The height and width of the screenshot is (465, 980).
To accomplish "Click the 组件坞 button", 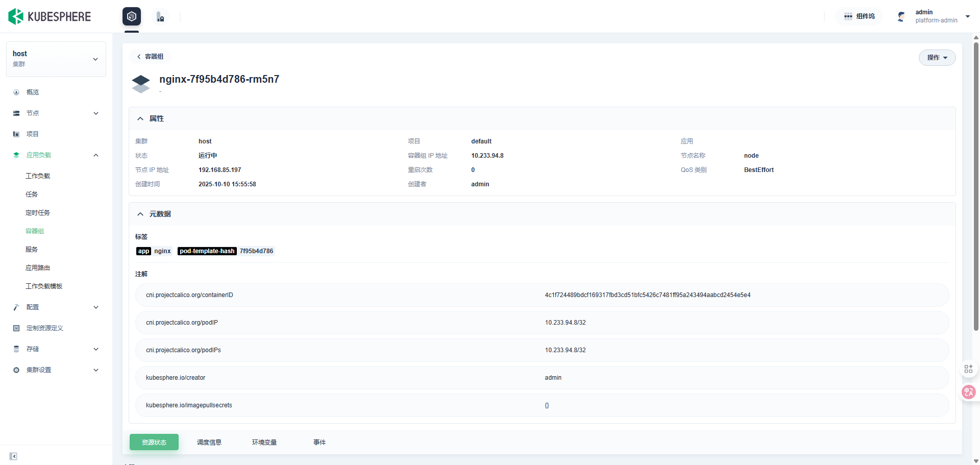I will coord(860,16).
